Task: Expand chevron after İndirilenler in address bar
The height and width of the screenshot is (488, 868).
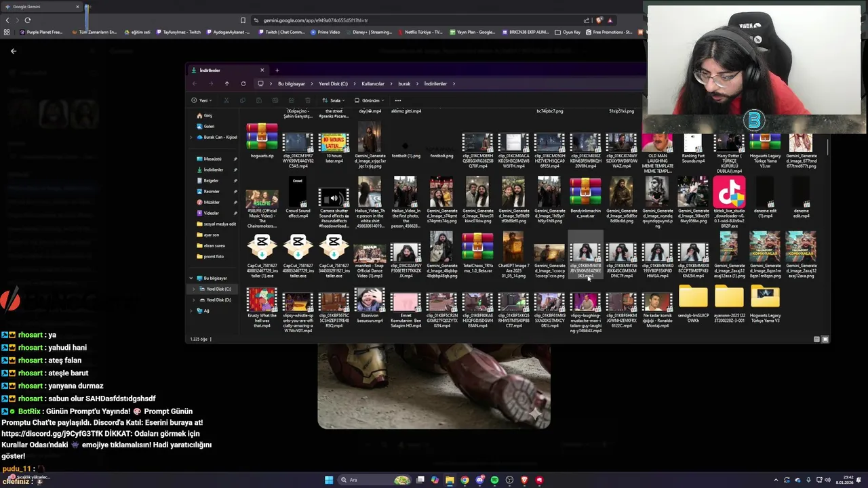Action: click(454, 83)
